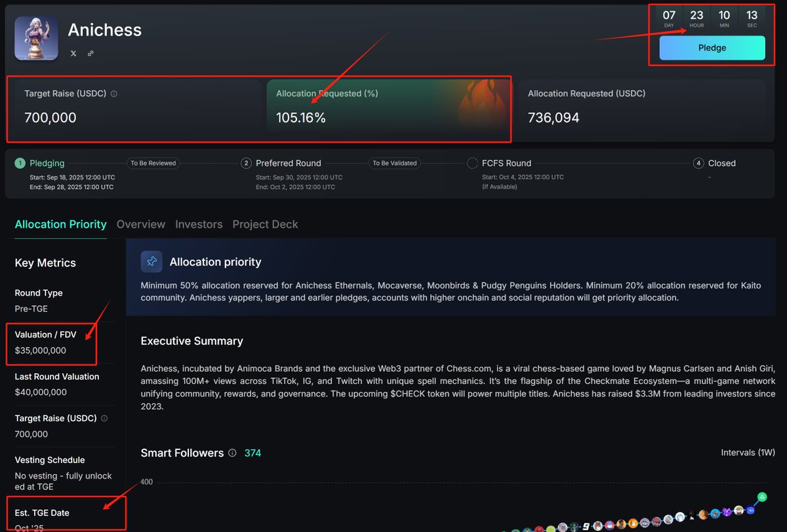
Task: Click the 736,094 allocation requested value
Action: click(554, 118)
